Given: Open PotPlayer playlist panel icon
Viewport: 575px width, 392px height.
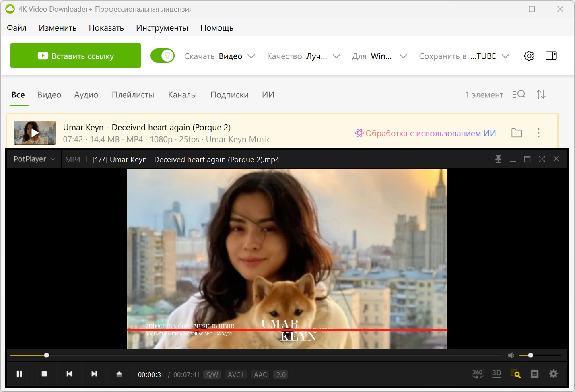Looking at the screenshot, I should click(534, 374).
